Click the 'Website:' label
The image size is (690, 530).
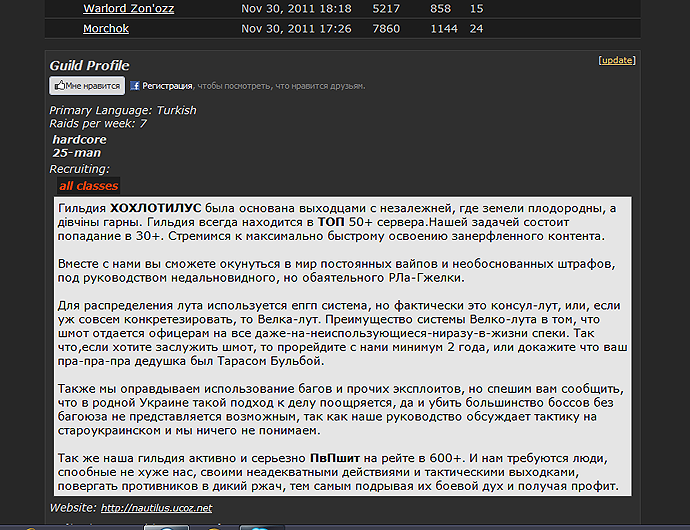tap(73, 508)
